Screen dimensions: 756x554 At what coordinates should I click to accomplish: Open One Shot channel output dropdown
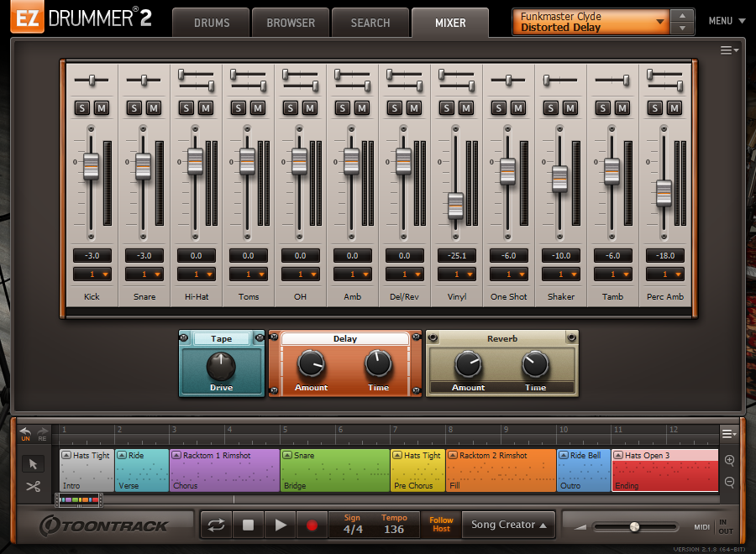click(509, 274)
